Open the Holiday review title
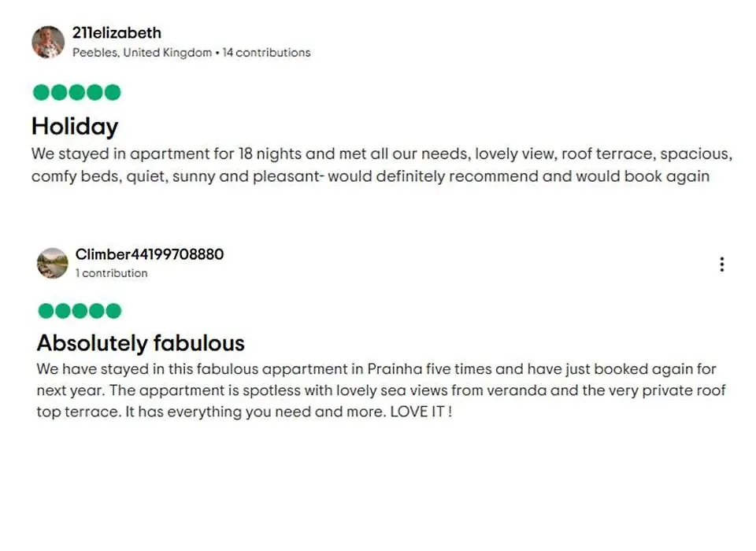This screenshot has height=551, width=756. [x=75, y=126]
